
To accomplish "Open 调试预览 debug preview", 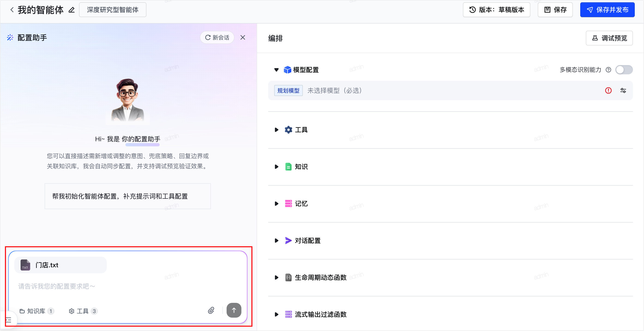I will (609, 38).
